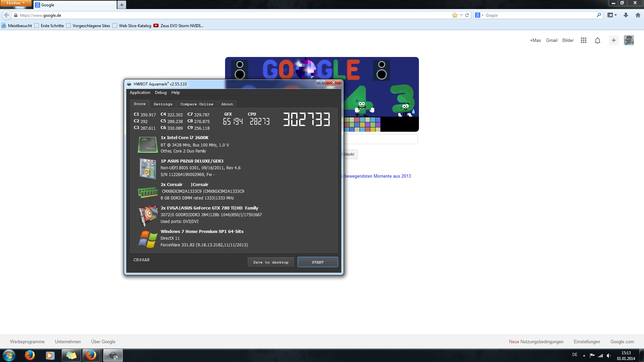This screenshot has width=644, height=362.
Task: Reload the page in Firefox
Action: 467,15
